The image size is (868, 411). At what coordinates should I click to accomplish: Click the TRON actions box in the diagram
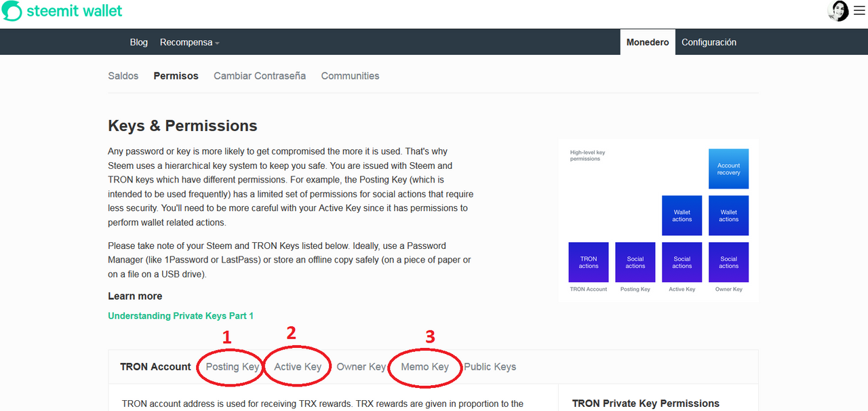[x=589, y=262]
